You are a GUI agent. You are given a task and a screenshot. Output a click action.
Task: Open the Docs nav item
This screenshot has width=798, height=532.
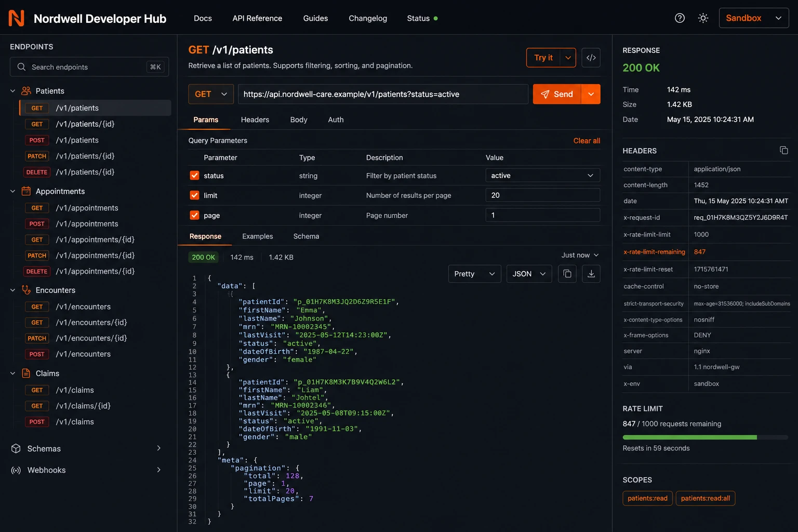pos(203,18)
